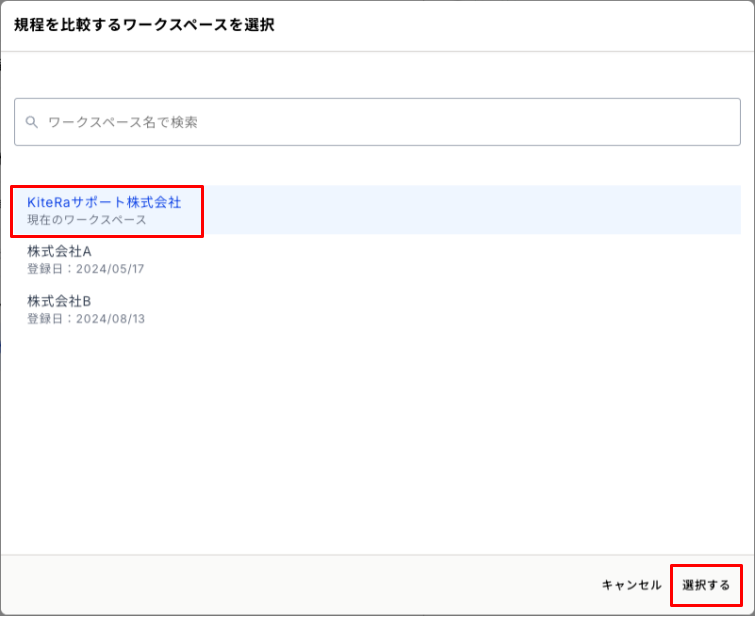Choose 株式会社B from the workspace list
The image size is (755, 622).
click(x=377, y=309)
